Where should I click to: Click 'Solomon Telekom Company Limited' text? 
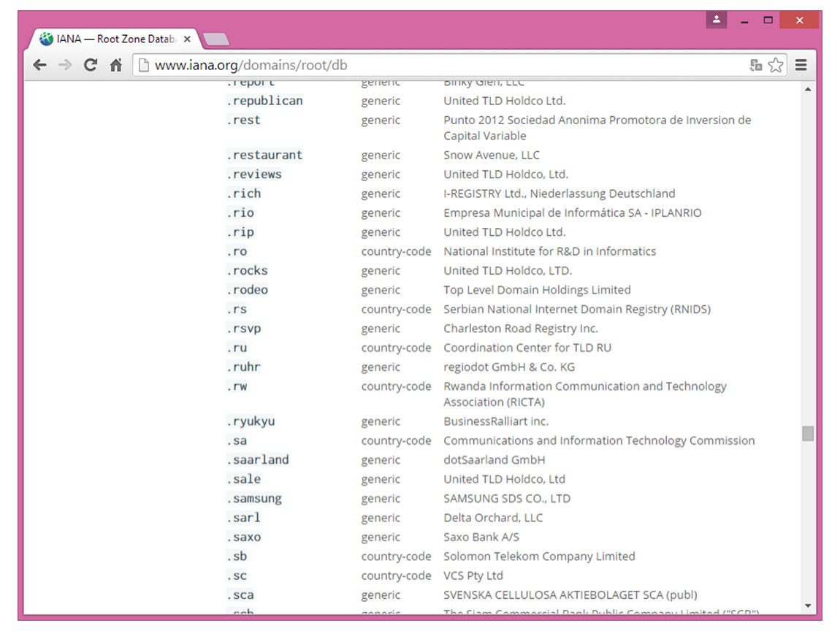539,556
